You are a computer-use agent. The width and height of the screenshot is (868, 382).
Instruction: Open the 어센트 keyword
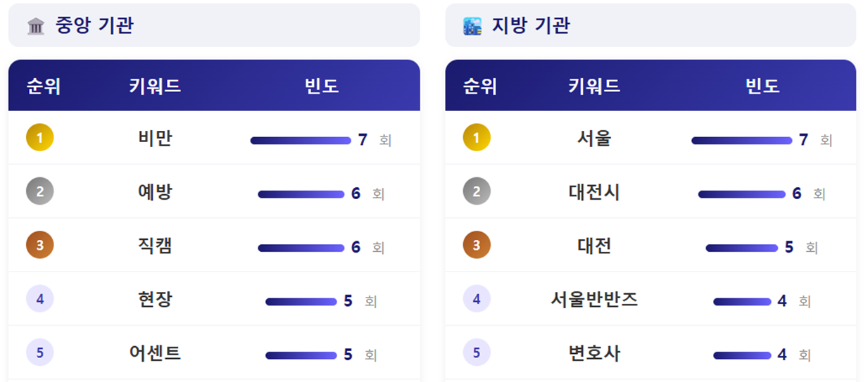click(x=155, y=353)
